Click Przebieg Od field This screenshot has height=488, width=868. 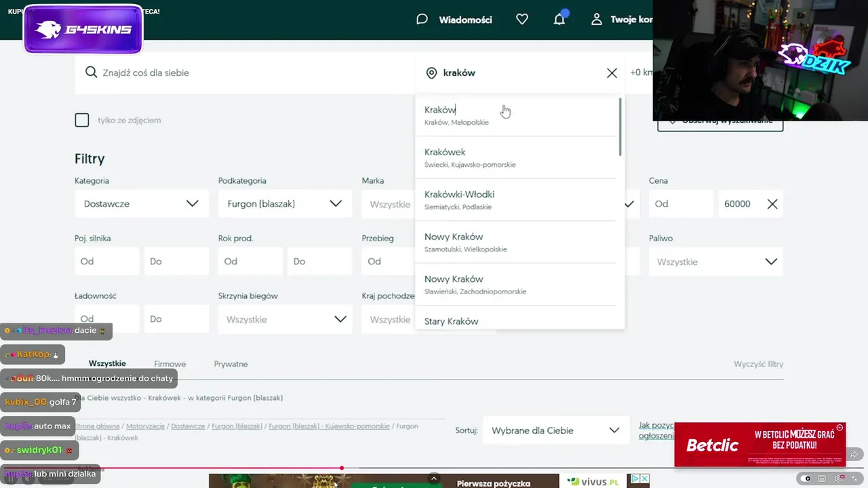pyautogui.click(x=388, y=262)
